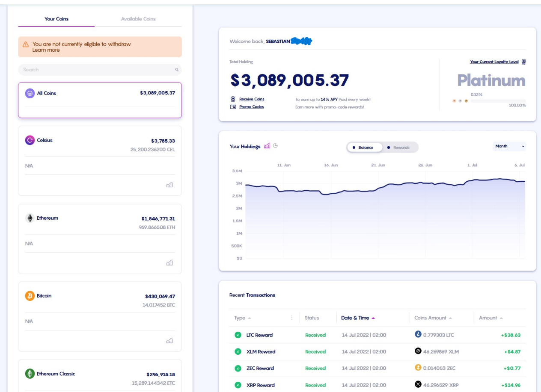Click the loyalty level progress bar

(498, 101)
